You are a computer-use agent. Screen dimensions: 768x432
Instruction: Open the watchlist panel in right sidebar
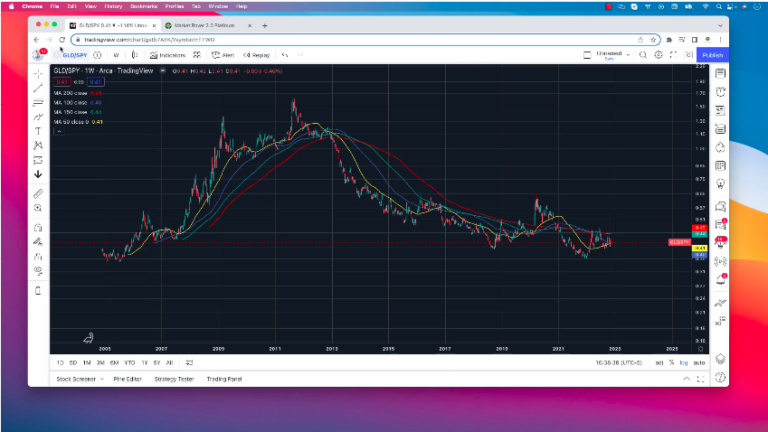point(720,74)
